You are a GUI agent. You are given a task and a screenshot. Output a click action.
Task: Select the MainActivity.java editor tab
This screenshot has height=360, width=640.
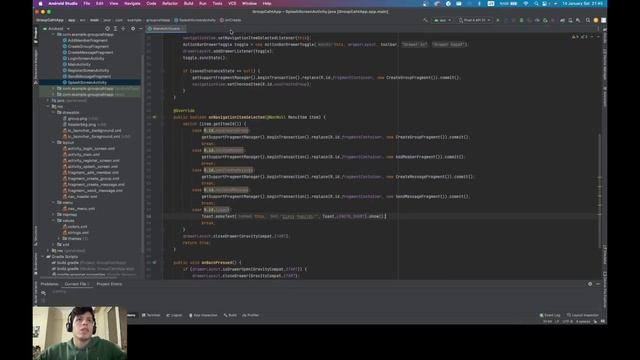pos(166,29)
